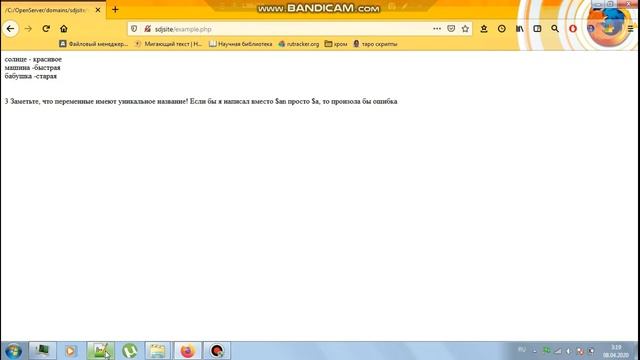Image resolution: width=640 pixels, height=360 pixels.
Task: Open the 'хром' bookmarks folder
Action: 336,44
